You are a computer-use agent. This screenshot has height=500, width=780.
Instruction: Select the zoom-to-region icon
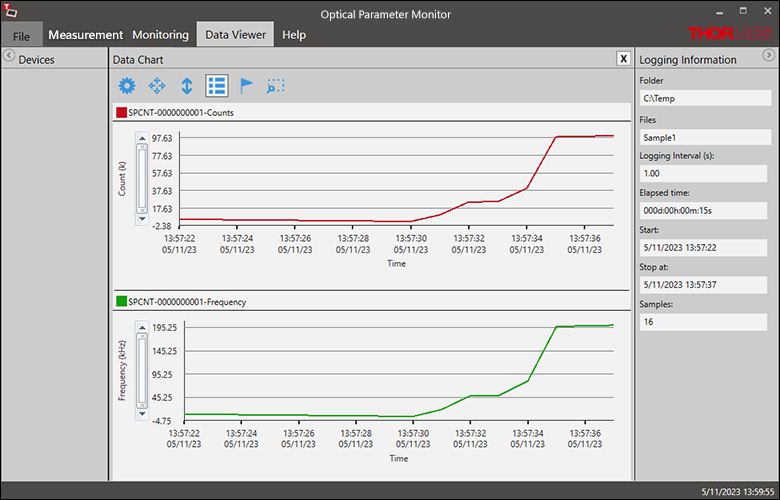(275, 87)
